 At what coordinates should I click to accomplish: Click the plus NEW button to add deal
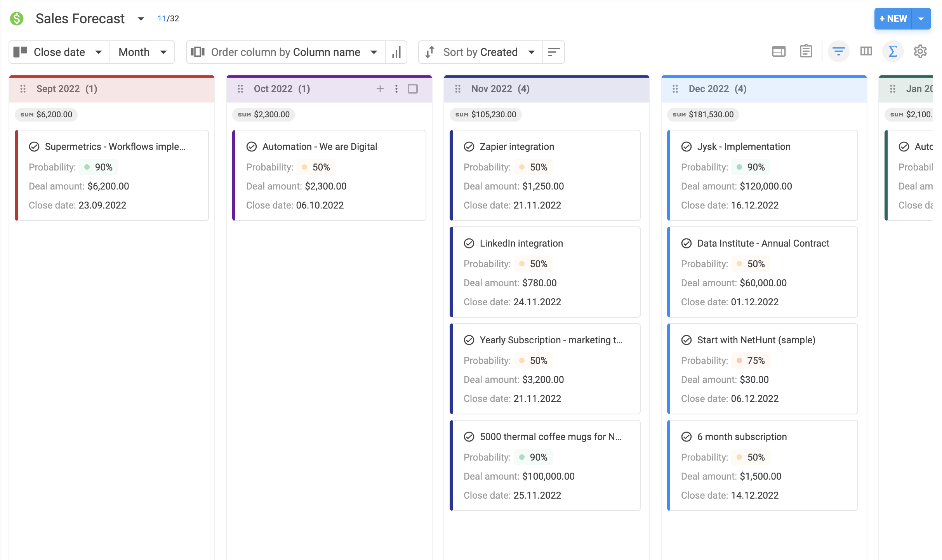[x=893, y=18]
